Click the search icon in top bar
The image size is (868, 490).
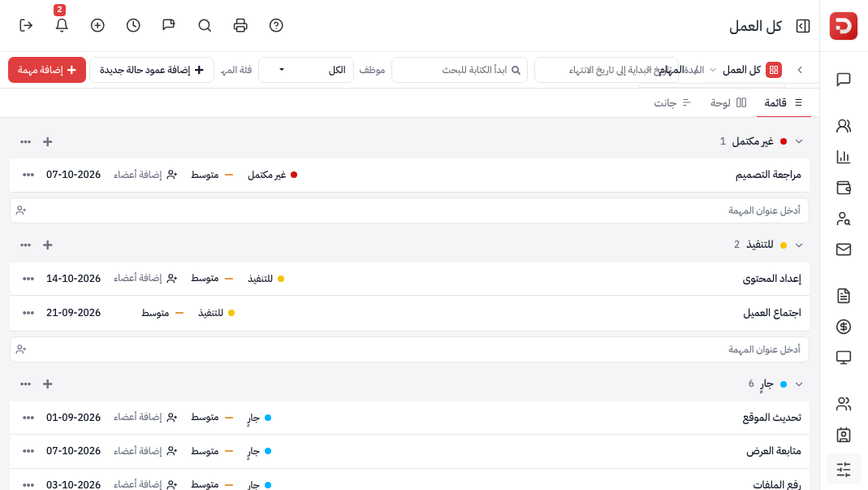pos(205,25)
